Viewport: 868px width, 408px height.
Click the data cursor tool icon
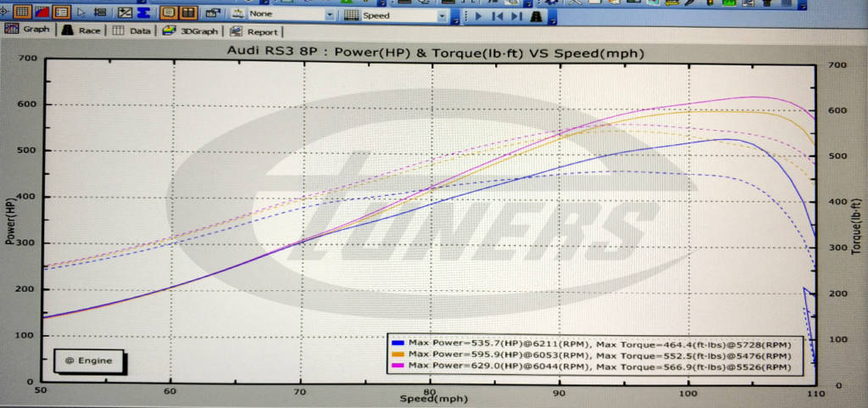[x=100, y=12]
